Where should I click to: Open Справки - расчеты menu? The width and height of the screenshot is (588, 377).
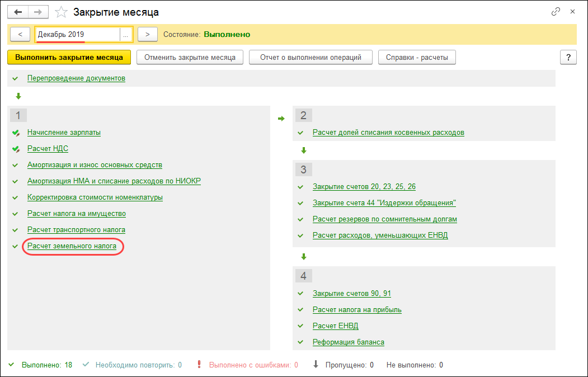pos(417,57)
